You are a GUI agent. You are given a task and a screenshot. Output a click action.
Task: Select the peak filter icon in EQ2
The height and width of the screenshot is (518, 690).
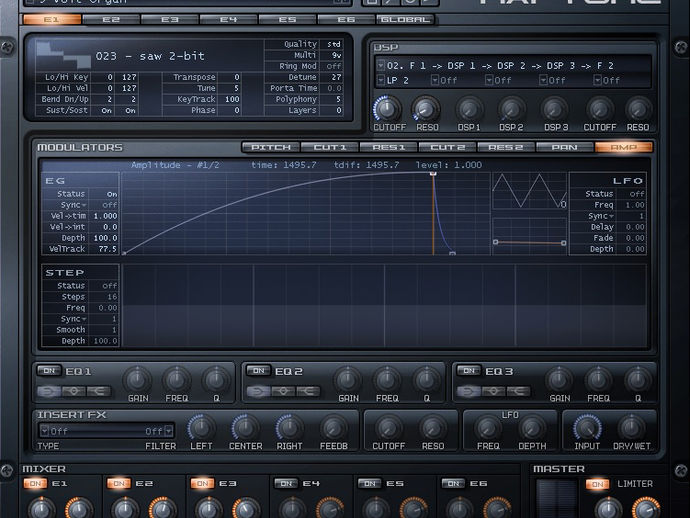[283, 391]
